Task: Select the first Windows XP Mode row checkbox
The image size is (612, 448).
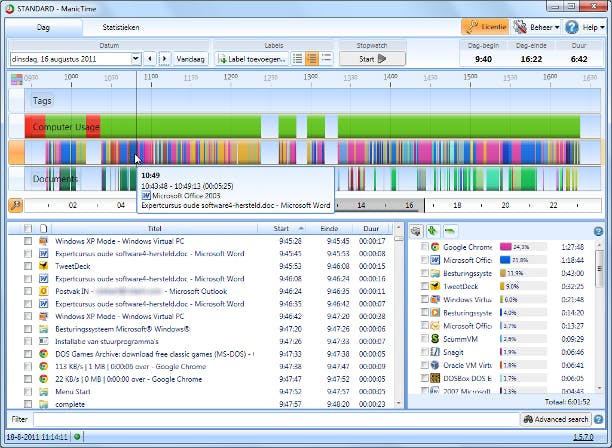Action: [x=28, y=241]
